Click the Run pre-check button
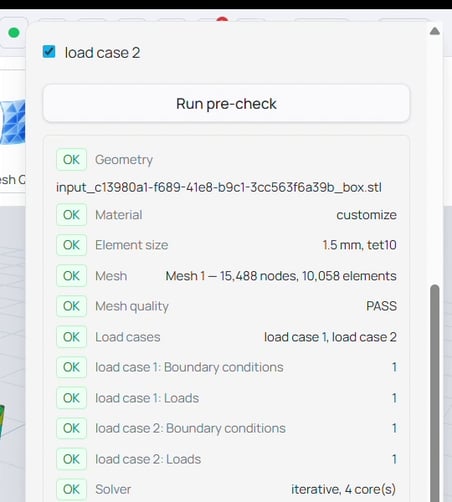 (x=226, y=104)
